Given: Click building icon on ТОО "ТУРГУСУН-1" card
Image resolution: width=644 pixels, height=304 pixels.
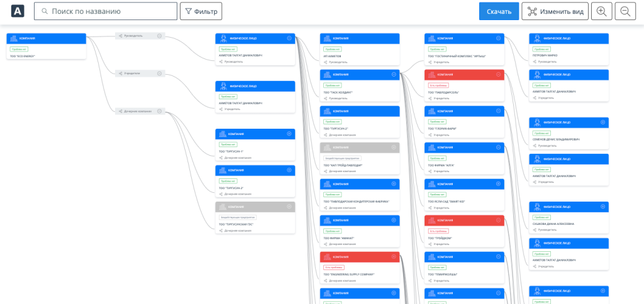Looking at the screenshot, I should pyautogui.click(x=223, y=134).
